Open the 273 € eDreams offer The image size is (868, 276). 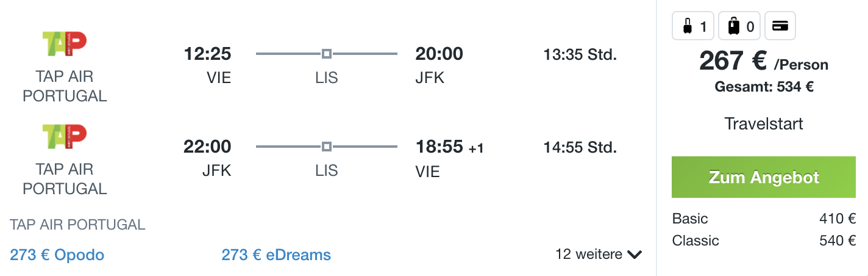(276, 255)
